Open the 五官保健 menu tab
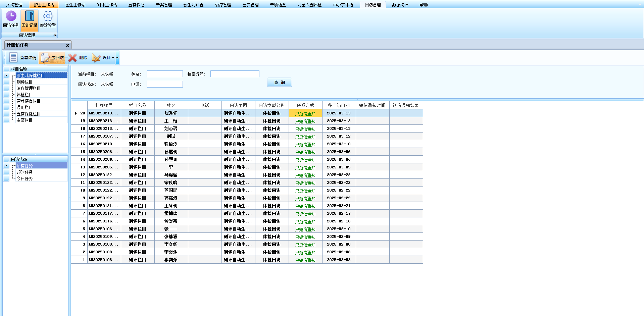The height and width of the screenshot is (316, 644). pos(137,5)
